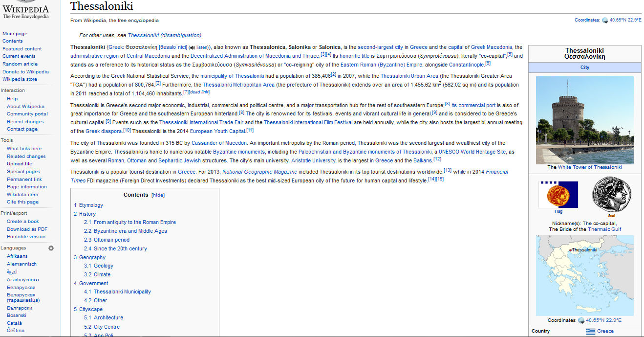Open the Permanent link tool
644x337 pixels.
coord(24,180)
